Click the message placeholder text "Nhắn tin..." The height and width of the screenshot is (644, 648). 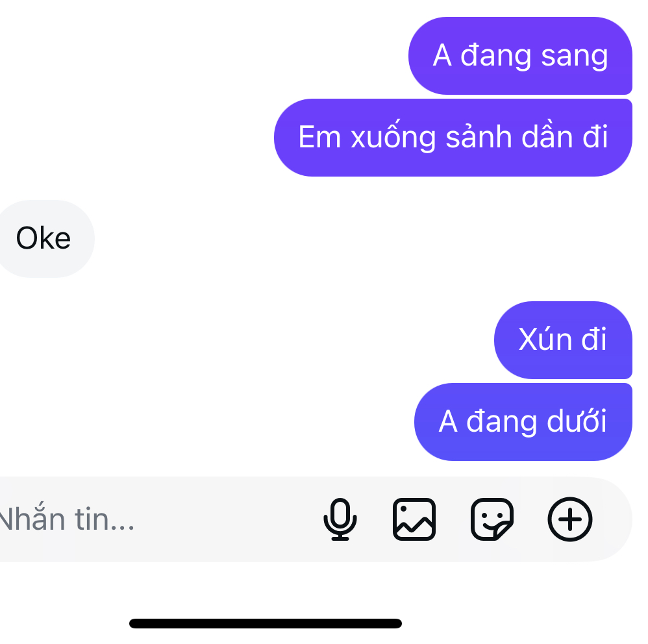click(65, 519)
